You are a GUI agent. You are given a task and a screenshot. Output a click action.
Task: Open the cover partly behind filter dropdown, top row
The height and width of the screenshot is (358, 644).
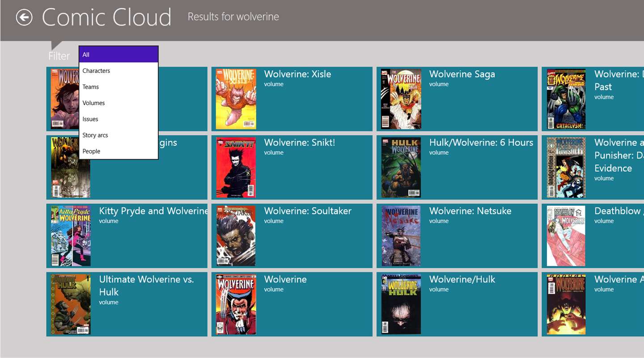point(65,99)
